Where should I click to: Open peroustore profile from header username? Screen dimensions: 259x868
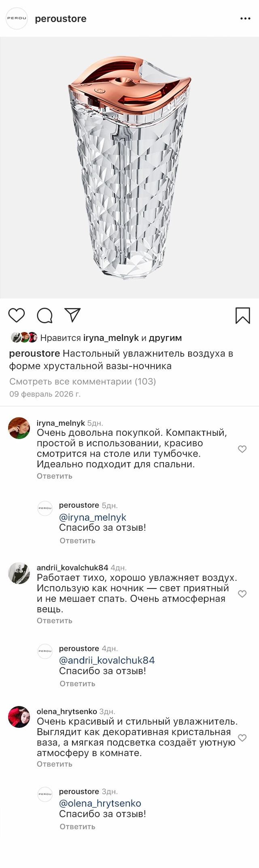pos(61,19)
